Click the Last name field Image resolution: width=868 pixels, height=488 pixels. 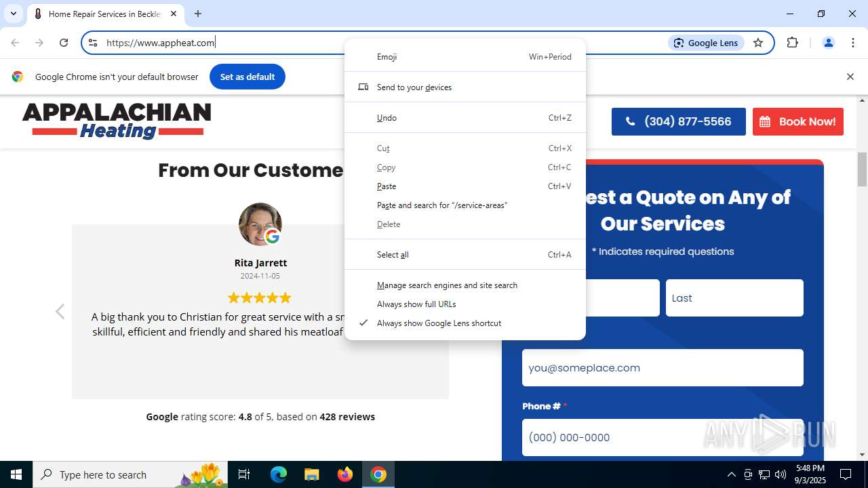click(x=734, y=298)
